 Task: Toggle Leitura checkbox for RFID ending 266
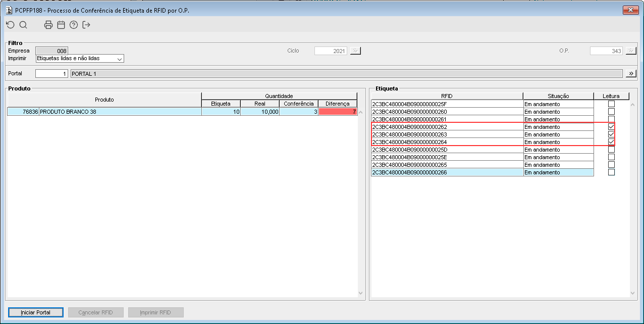611,172
